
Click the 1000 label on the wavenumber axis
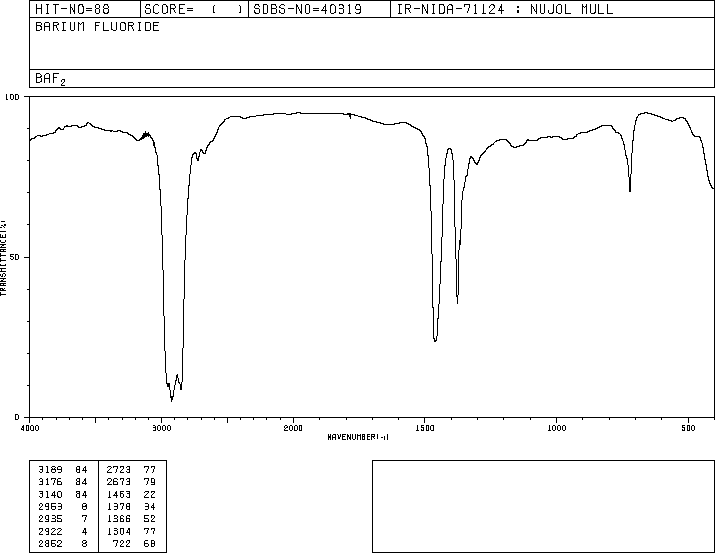coord(556,428)
